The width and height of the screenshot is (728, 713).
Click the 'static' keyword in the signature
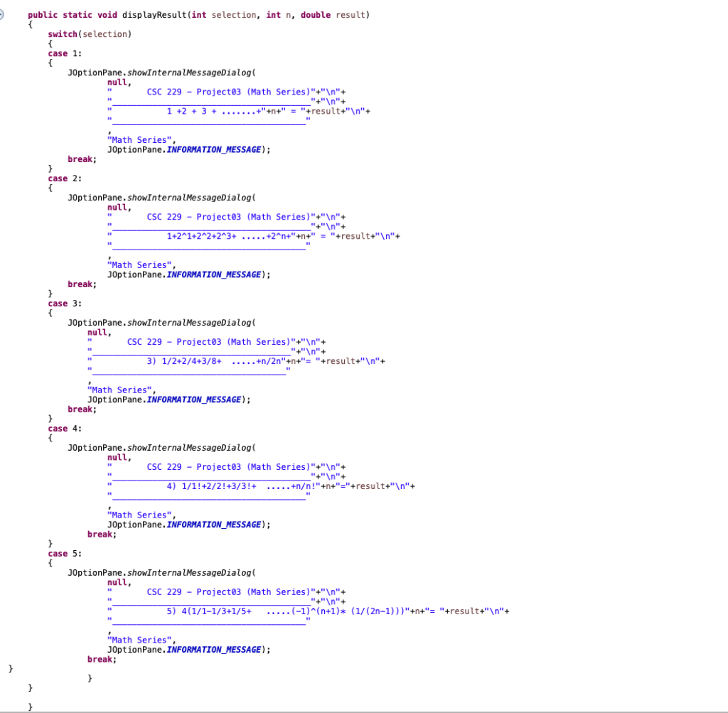click(x=77, y=15)
